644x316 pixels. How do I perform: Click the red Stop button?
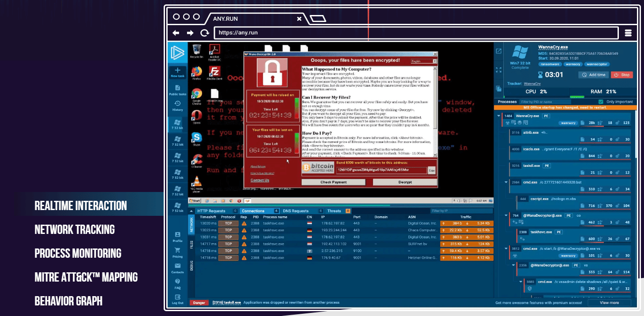pos(622,75)
